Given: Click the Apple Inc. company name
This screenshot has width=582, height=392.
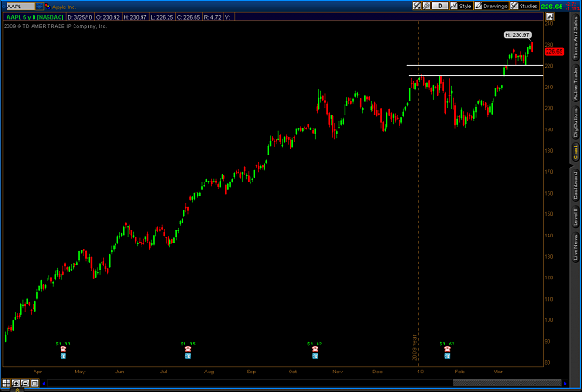Looking at the screenshot, I should coord(64,7).
